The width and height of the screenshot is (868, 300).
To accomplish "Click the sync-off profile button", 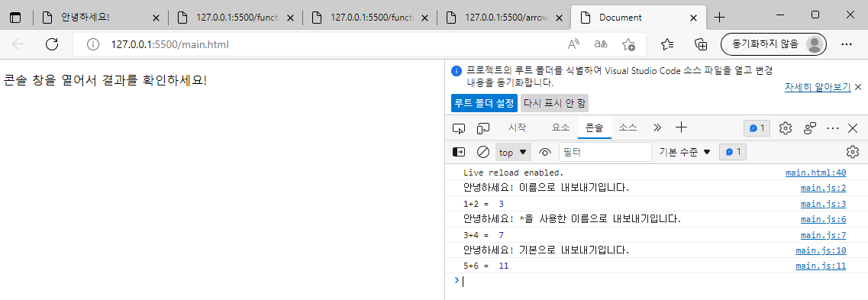I will [773, 44].
